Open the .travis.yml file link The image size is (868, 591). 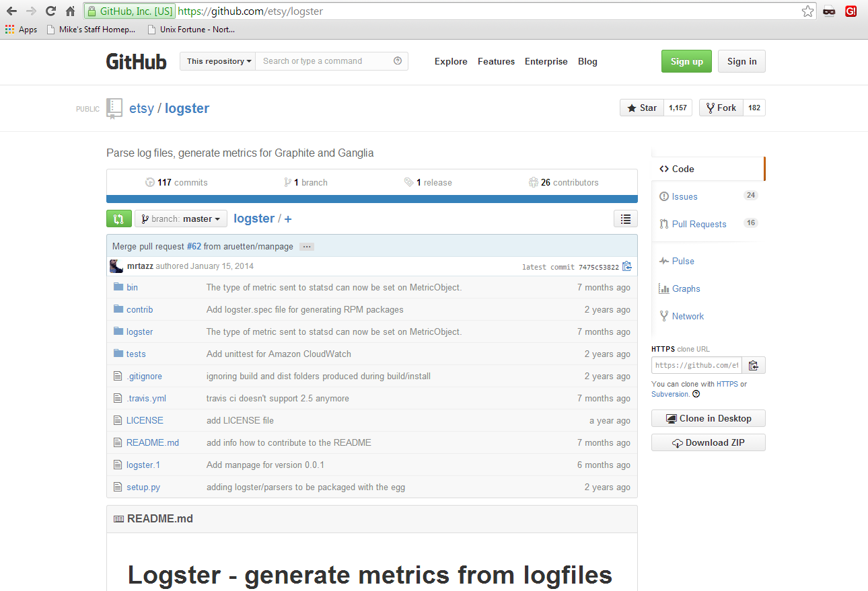tap(146, 398)
